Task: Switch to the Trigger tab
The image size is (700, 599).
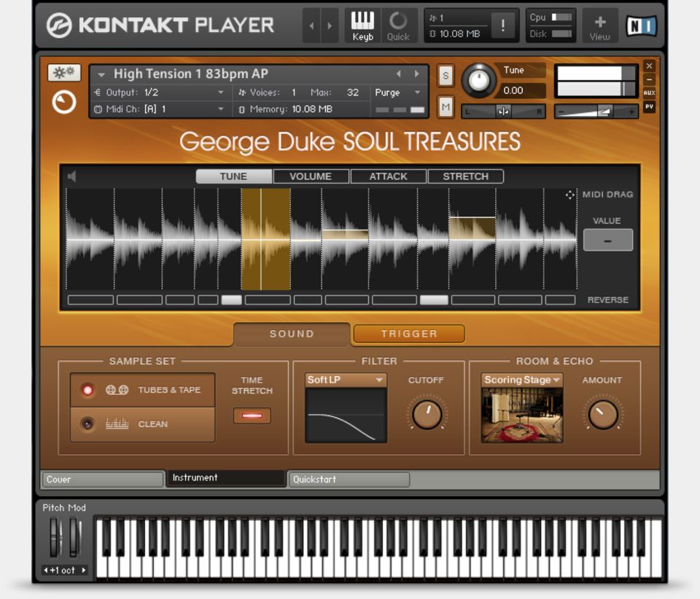Action: coord(409,334)
